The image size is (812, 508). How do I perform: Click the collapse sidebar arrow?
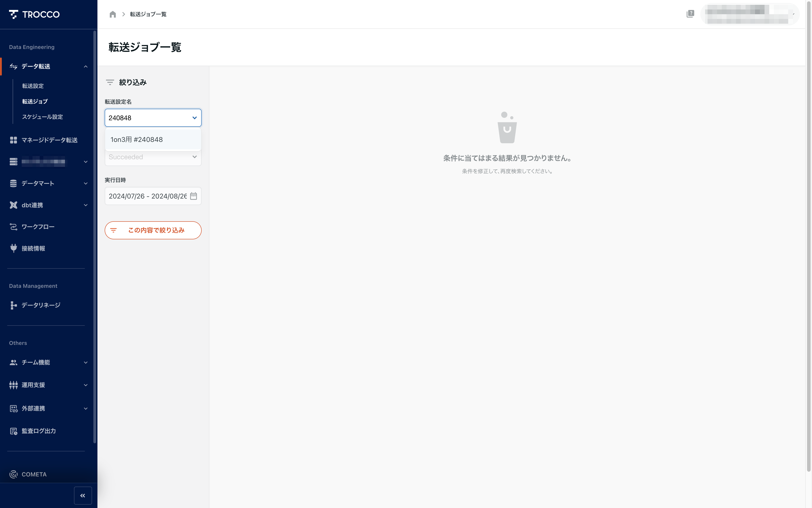coord(83,495)
